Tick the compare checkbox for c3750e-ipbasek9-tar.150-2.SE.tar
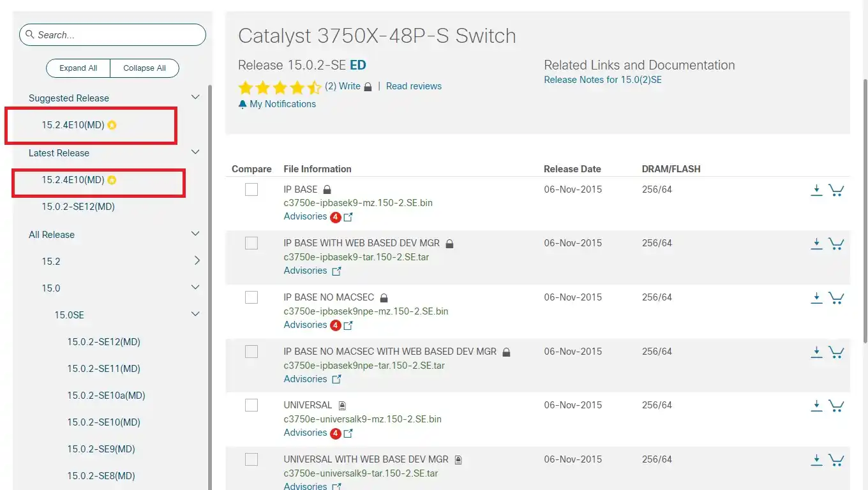 point(251,243)
